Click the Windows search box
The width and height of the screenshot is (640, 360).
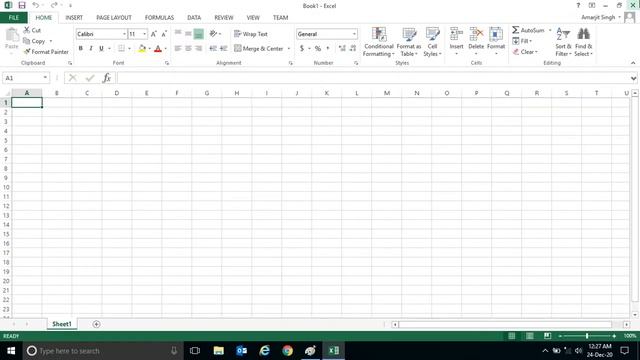[103, 351]
